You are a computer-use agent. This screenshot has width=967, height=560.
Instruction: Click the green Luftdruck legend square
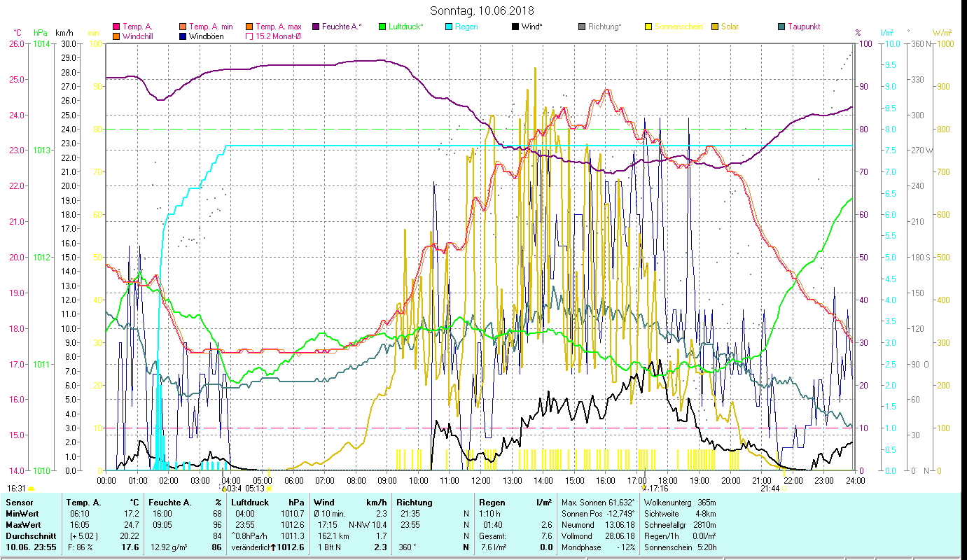(382, 27)
